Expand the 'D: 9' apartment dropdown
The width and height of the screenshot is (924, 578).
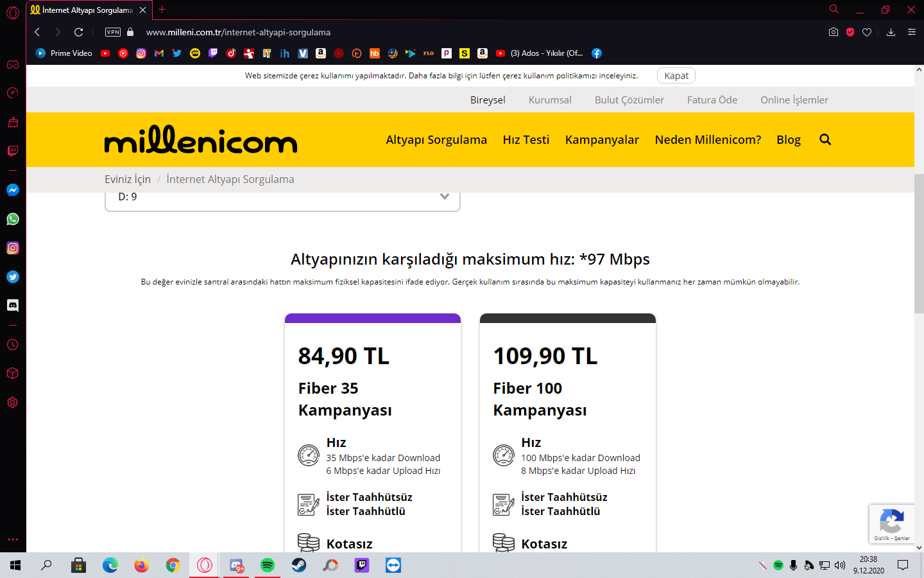[x=282, y=198]
